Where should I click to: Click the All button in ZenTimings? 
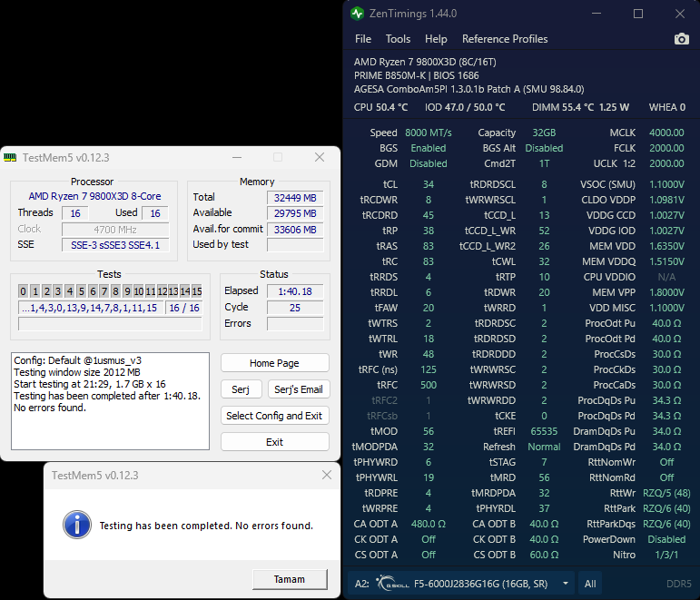(590, 584)
